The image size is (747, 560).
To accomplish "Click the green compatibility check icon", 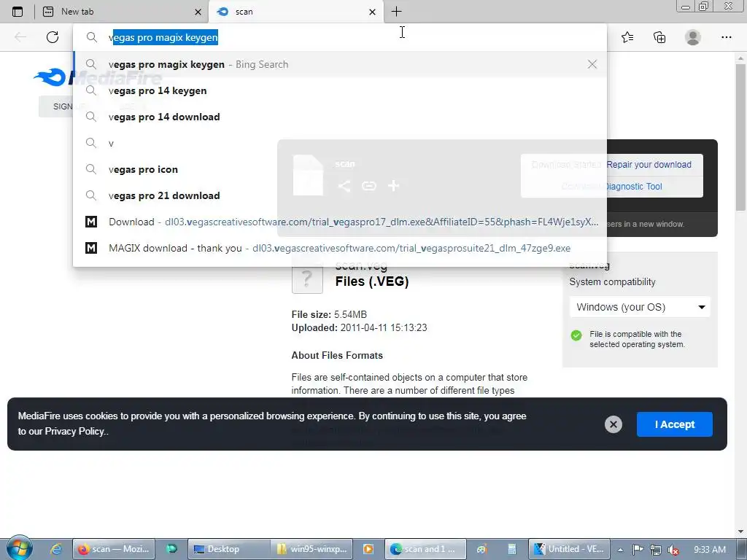I will click(576, 335).
